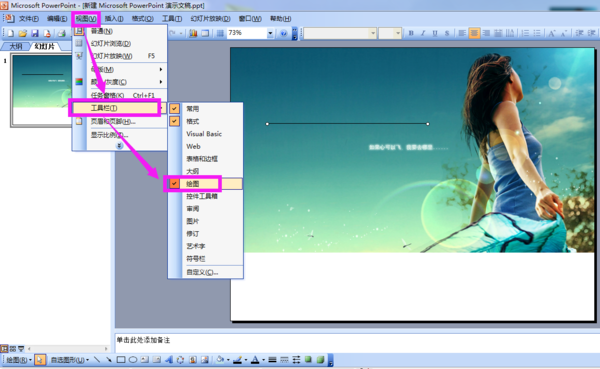Choose dash style in drawing toolbar
The image size is (600, 369).
click(x=284, y=359)
